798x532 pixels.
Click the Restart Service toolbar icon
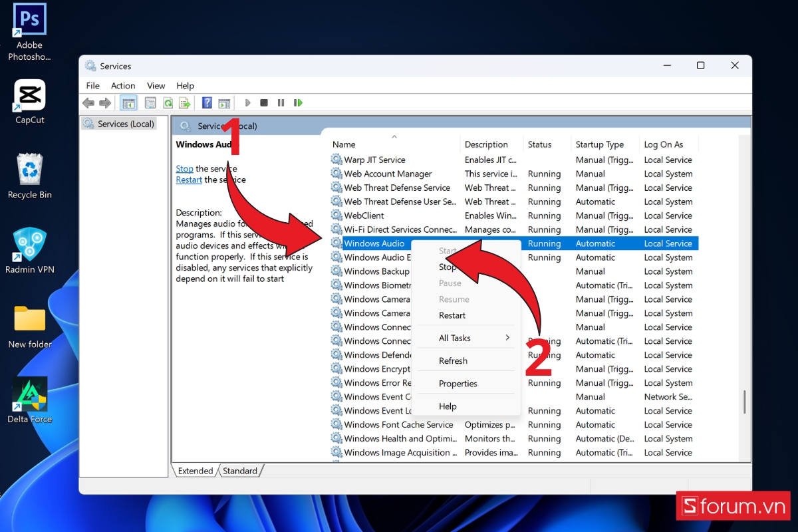[298, 103]
